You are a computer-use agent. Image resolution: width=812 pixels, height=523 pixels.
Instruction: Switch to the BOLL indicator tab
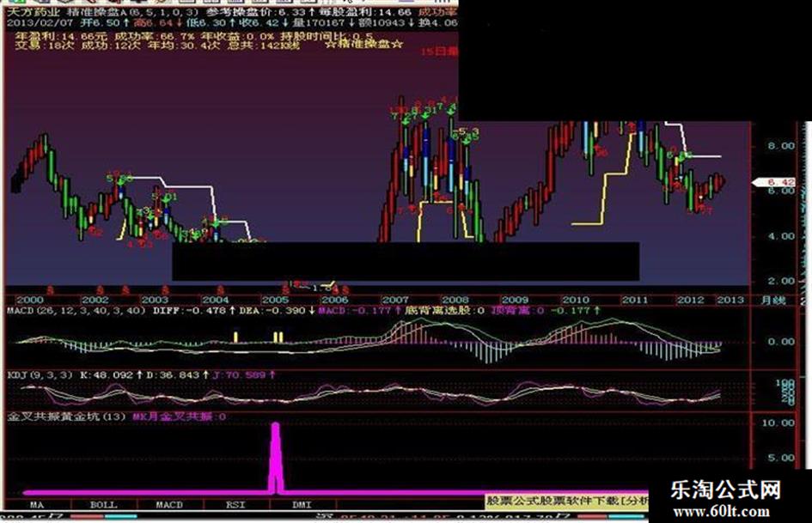pyautogui.click(x=104, y=504)
